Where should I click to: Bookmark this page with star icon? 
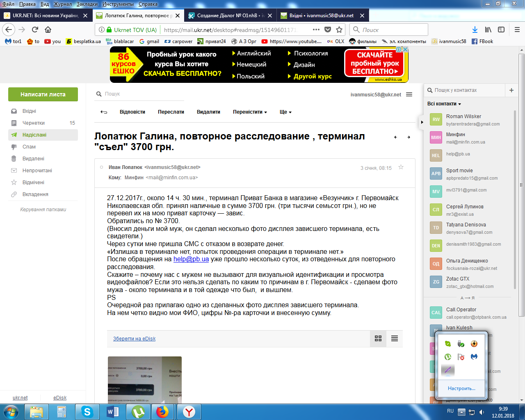[x=339, y=30]
